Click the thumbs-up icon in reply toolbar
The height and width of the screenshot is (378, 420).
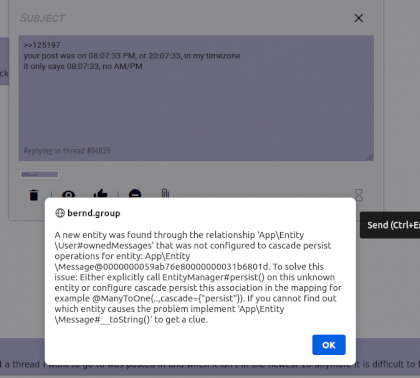click(100, 194)
